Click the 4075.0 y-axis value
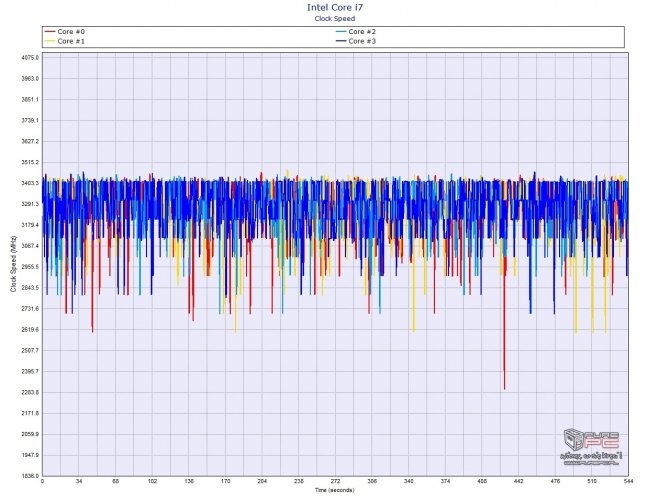This screenshot has width=670, height=502. coord(30,58)
